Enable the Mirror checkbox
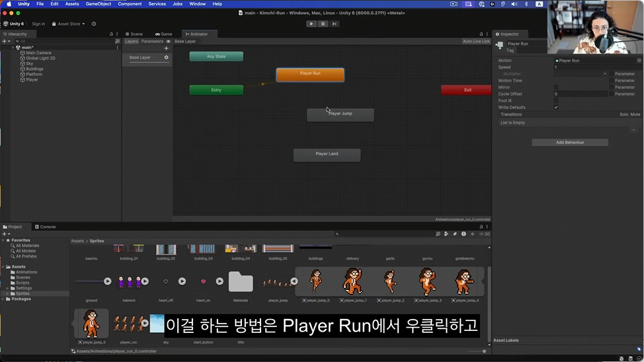The image size is (644, 362). (556, 87)
